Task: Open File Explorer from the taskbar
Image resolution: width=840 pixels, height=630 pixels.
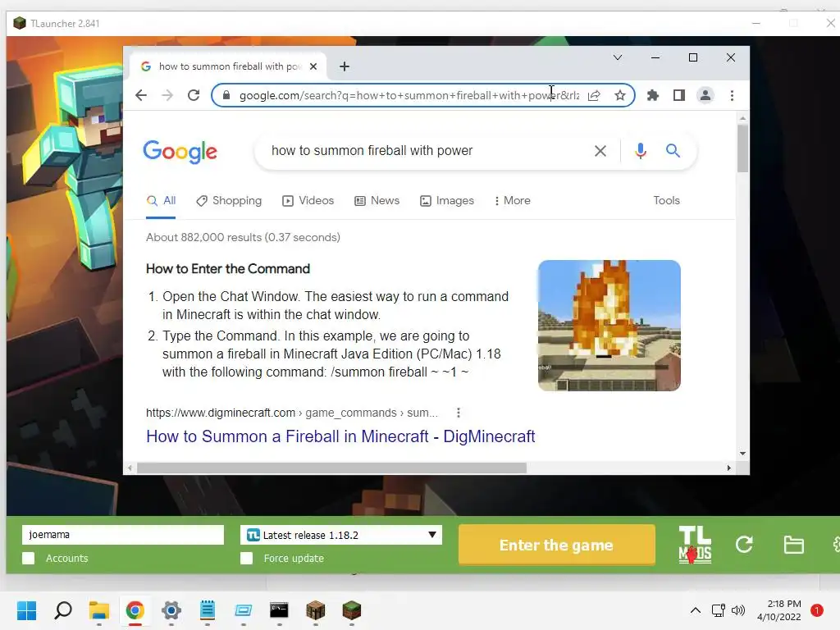Action: tap(99, 610)
